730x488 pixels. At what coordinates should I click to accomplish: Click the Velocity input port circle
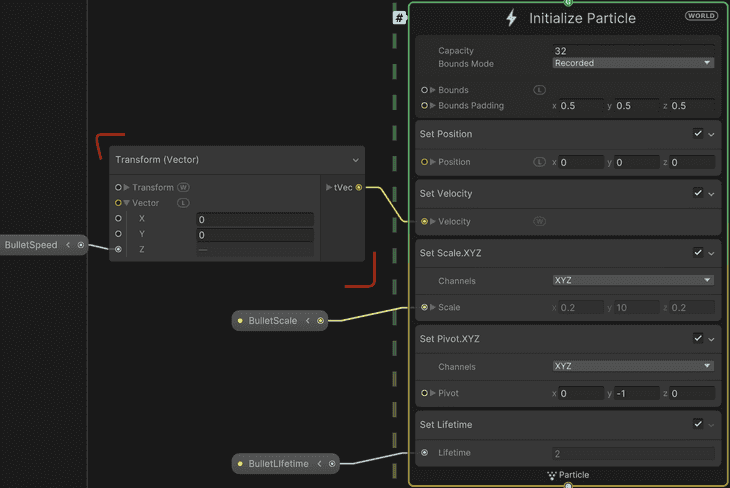[424, 221]
